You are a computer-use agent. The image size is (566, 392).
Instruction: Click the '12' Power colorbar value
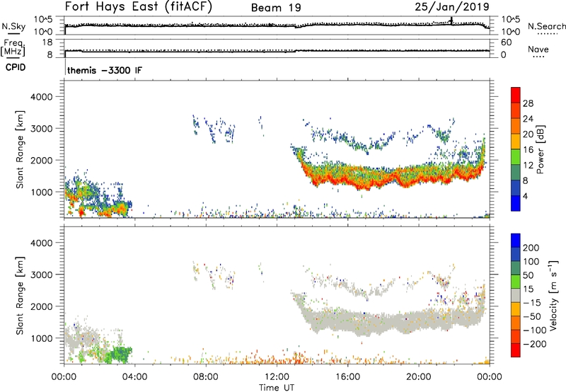click(x=528, y=166)
